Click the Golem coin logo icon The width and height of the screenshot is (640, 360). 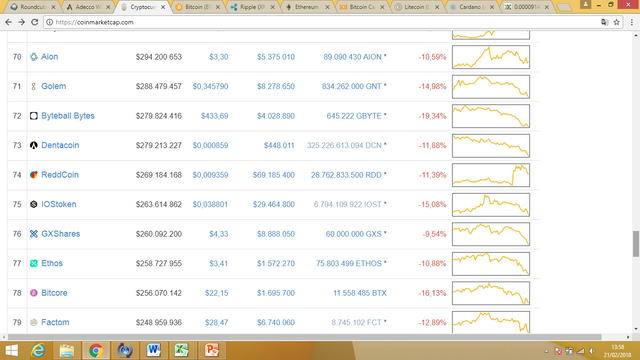tap(34, 86)
